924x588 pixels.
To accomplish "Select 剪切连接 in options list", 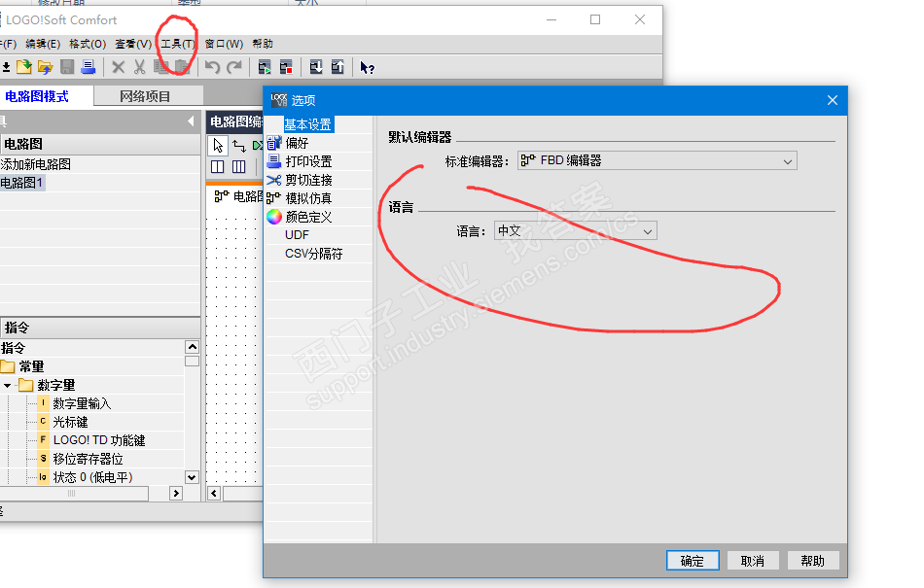I will coord(308,180).
